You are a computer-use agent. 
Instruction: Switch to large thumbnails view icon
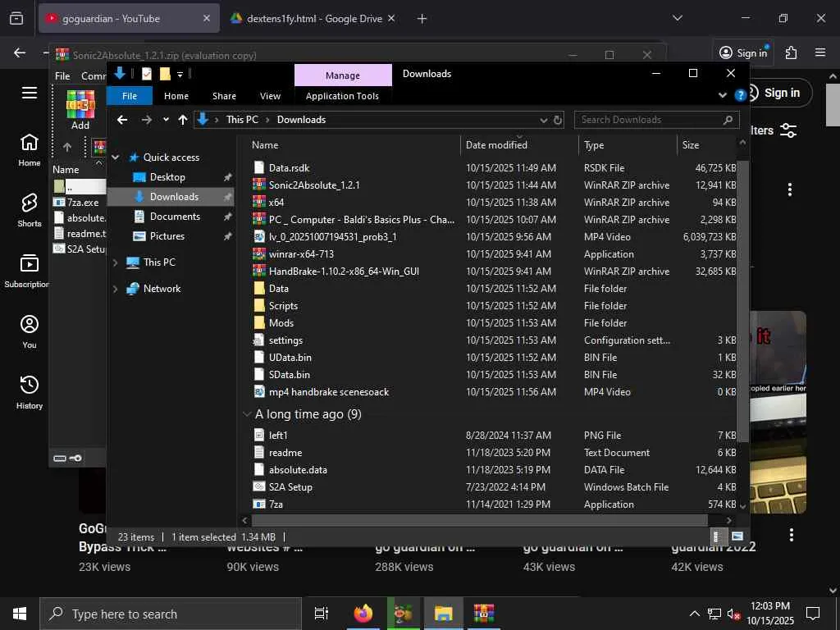pyautogui.click(x=737, y=536)
